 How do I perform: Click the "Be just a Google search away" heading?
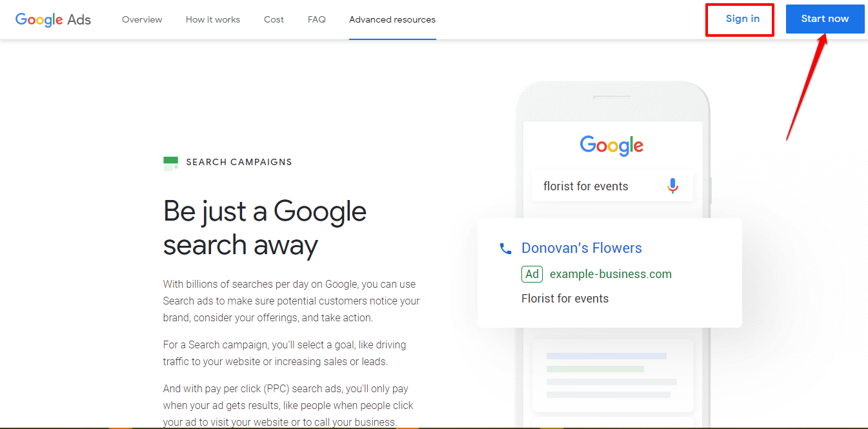(265, 228)
